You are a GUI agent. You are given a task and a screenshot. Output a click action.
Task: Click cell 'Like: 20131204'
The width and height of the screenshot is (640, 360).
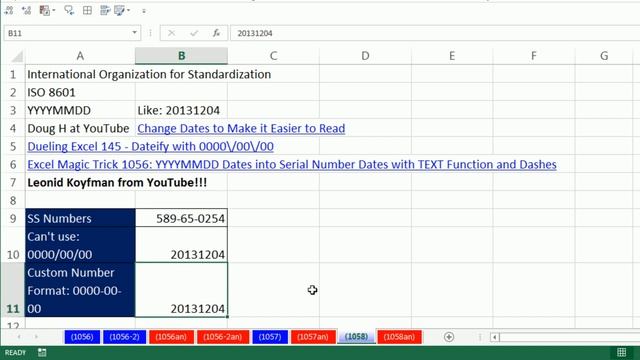181,110
